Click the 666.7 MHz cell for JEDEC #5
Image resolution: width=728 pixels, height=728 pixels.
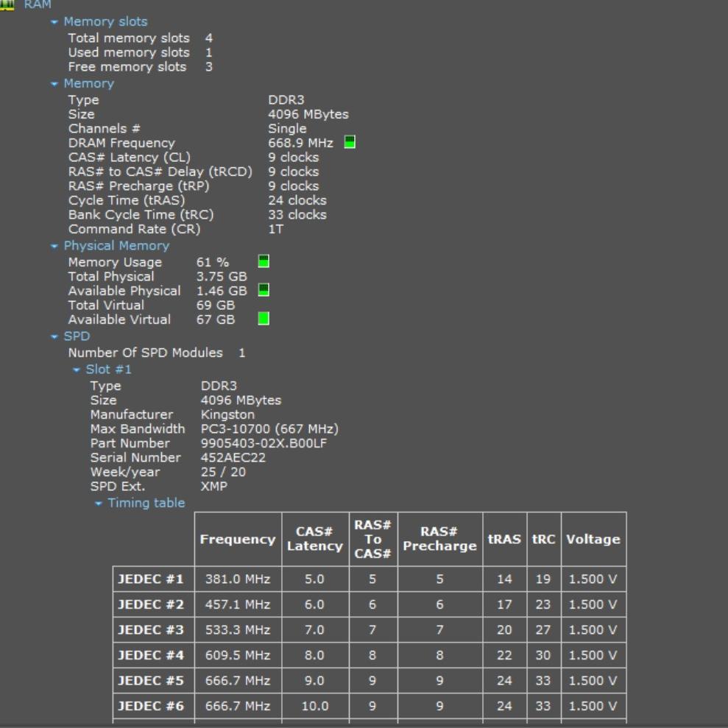237,681
